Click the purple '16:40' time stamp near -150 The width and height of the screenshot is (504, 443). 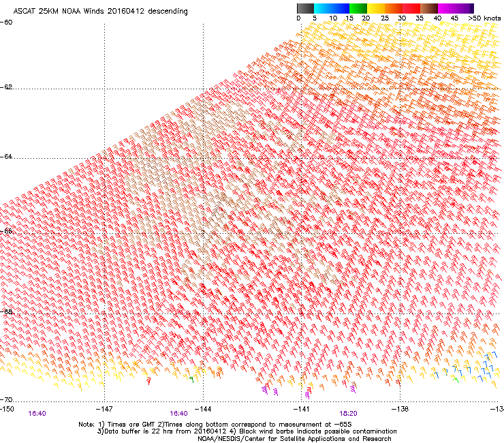click(37, 414)
